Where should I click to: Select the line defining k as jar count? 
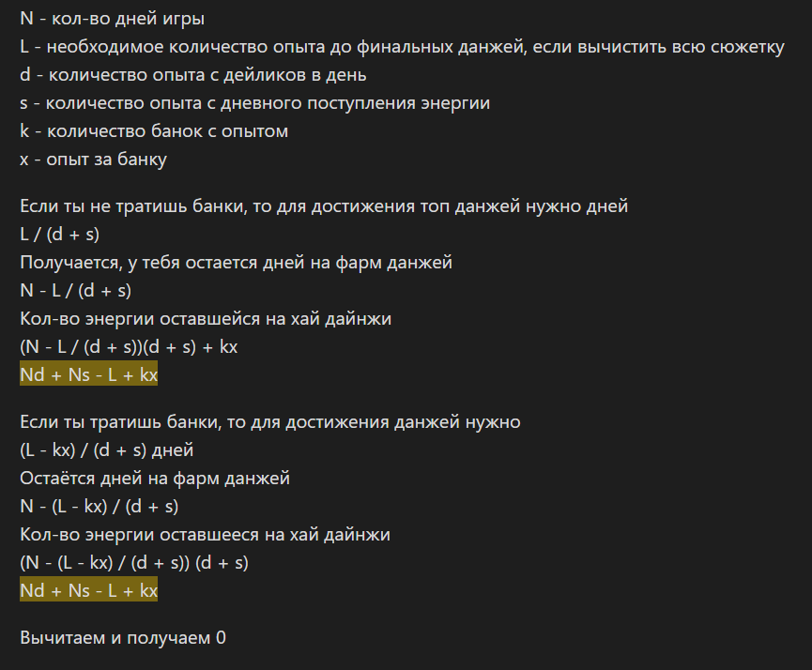coord(154,131)
